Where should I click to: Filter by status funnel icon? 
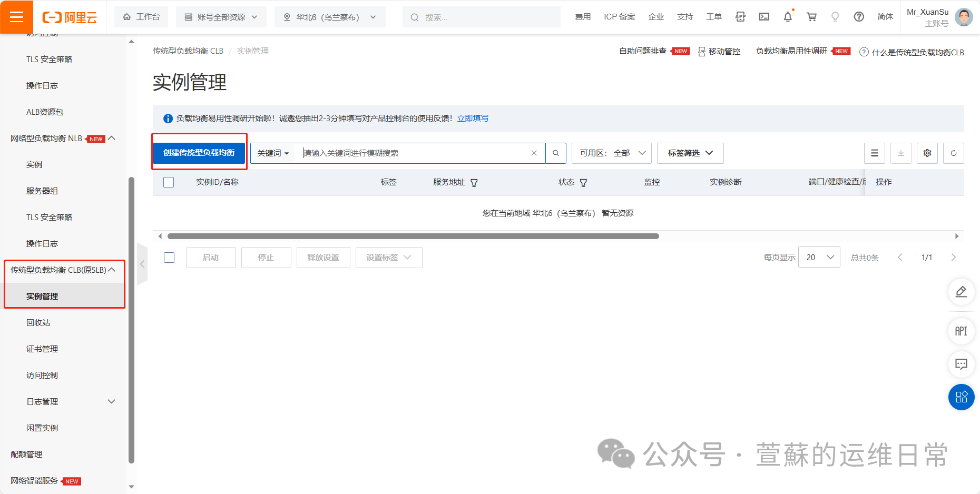click(x=583, y=183)
